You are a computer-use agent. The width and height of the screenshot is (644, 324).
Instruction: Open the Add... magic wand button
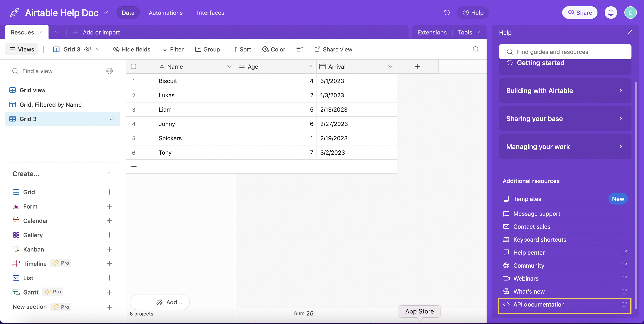pos(169,302)
